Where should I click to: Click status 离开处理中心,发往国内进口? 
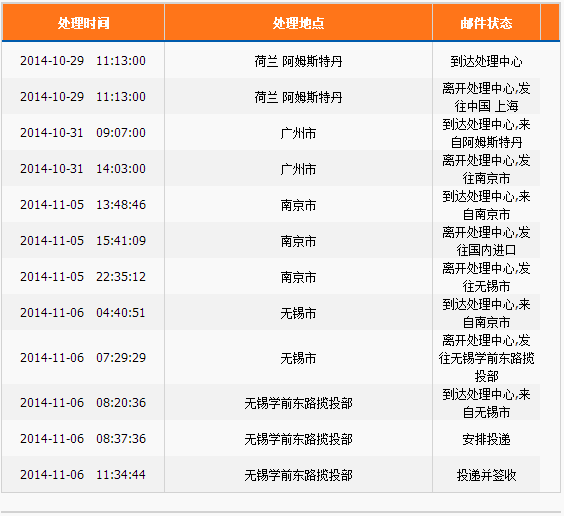coord(486,241)
